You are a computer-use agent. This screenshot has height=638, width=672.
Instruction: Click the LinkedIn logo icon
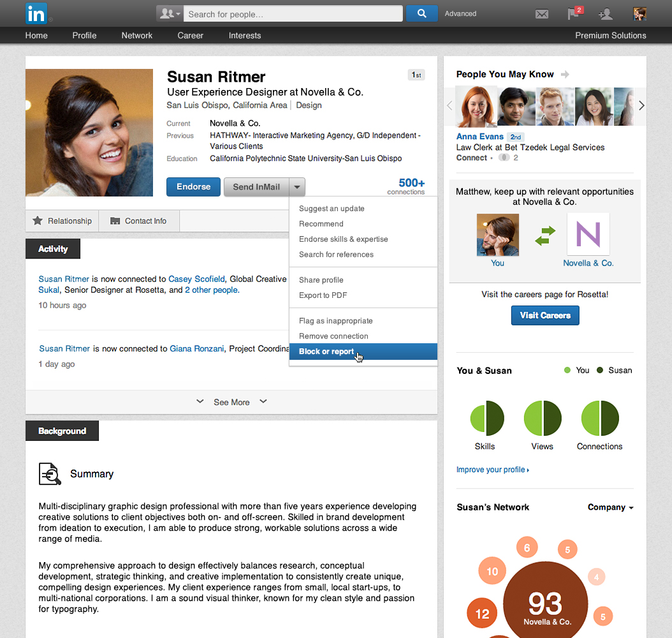pos(36,14)
